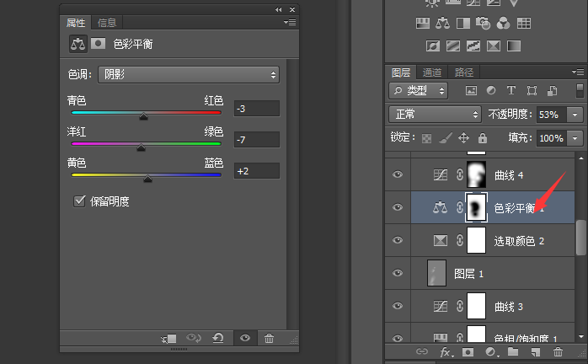The image size is (588, 364).
Task: Add a Black & White adjustment layer
Action: click(463, 24)
